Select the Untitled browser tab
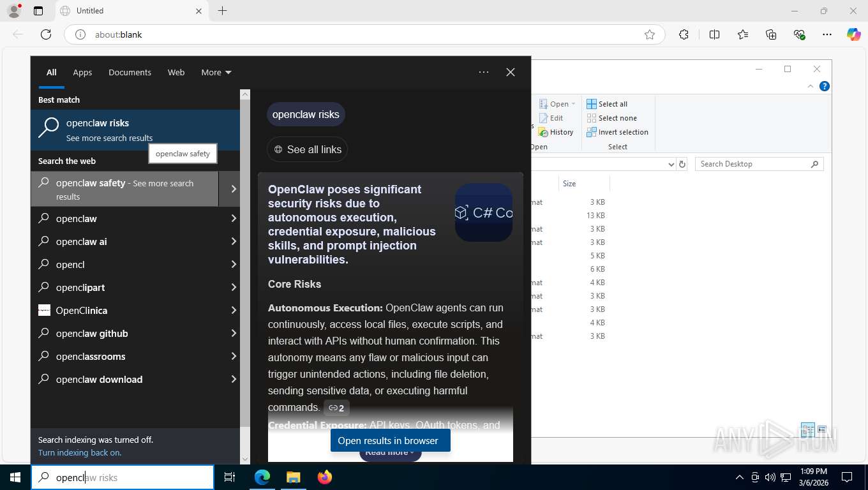This screenshot has height=490, width=868. point(131,11)
